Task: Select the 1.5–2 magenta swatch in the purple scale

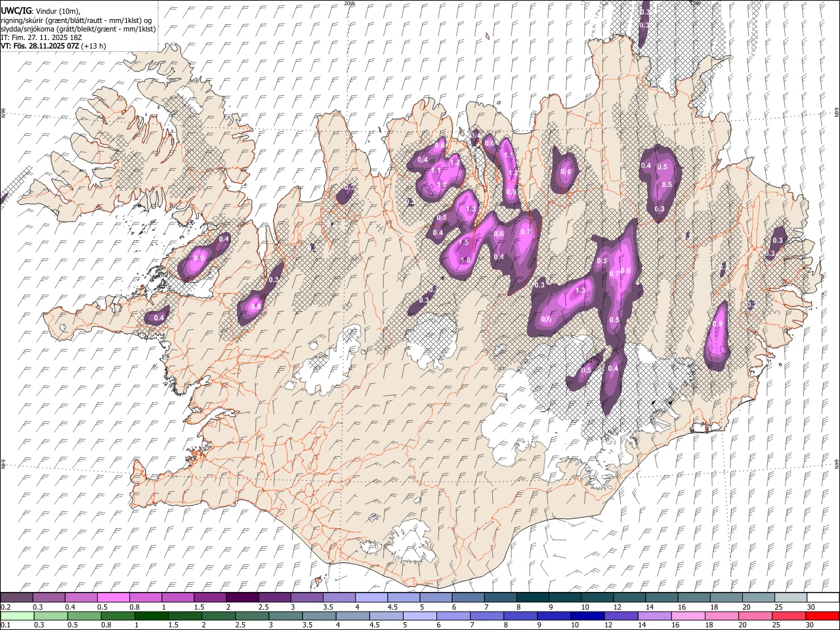Action: point(210,598)
